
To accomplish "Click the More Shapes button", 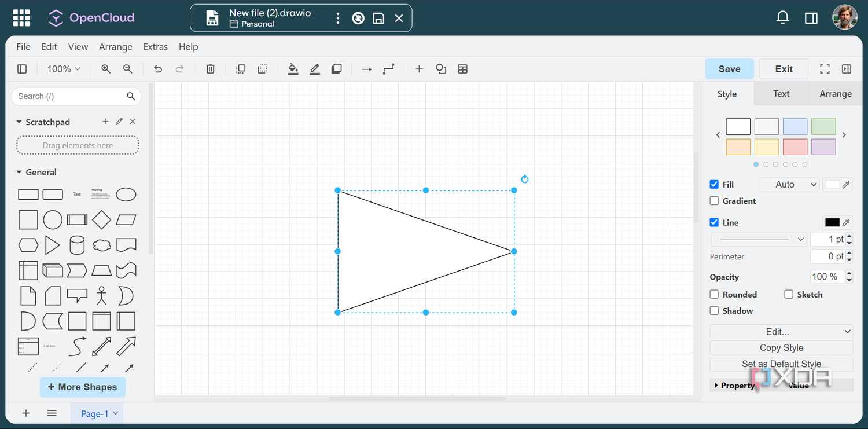I will pos(83,387).
